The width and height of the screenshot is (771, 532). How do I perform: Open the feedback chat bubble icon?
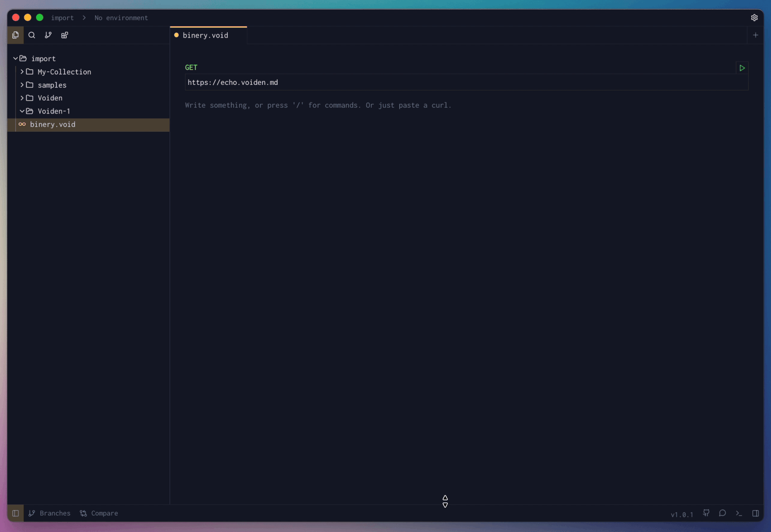pyautogui.click(x=722, y=513)
